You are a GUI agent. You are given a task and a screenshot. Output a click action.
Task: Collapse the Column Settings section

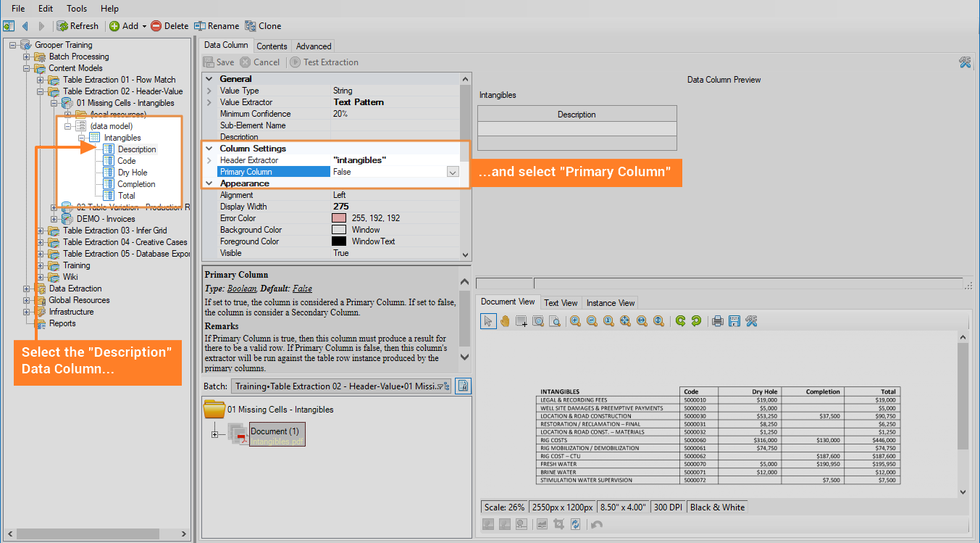point(209,149)
